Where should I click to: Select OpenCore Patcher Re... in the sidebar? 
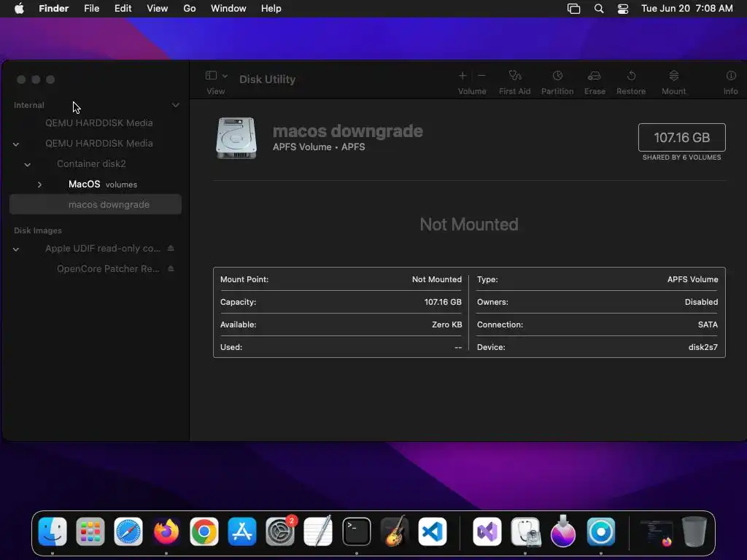tap(108, 268)
